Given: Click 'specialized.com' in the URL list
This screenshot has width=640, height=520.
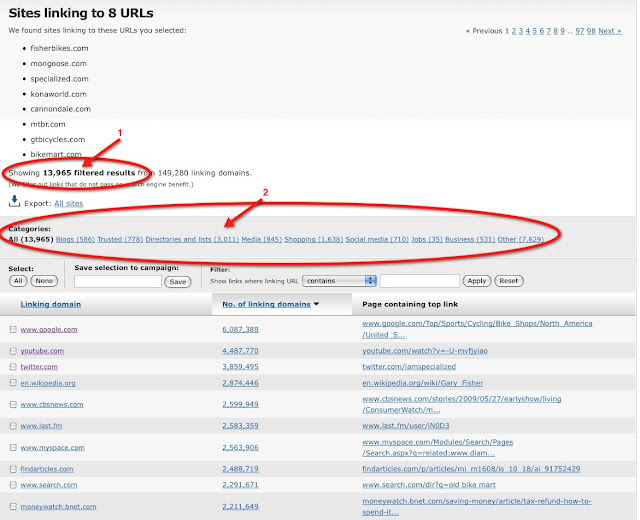Looking at the screenshot, I should [60, 79].
